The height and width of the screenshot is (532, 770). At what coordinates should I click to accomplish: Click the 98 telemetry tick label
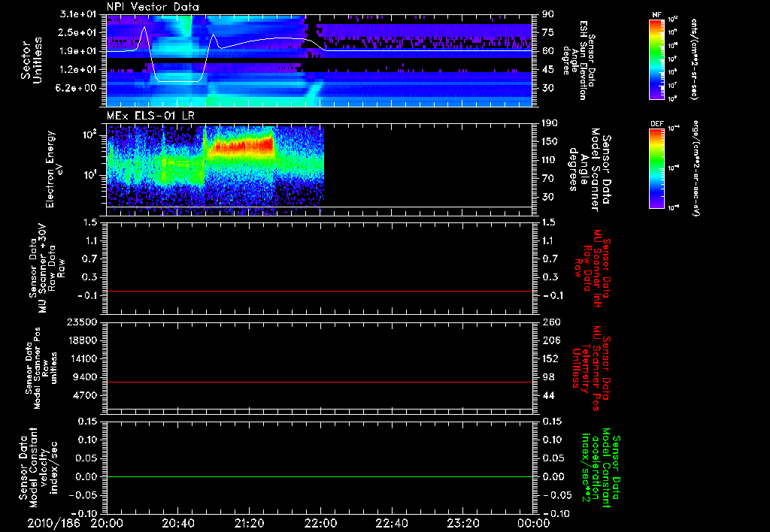[548, 377]
